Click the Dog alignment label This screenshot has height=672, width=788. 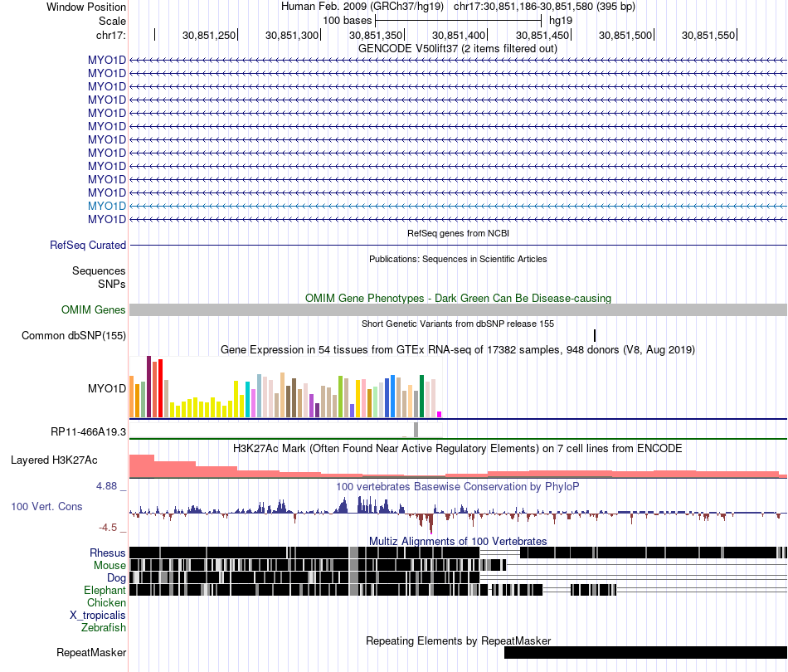[116, 578]
